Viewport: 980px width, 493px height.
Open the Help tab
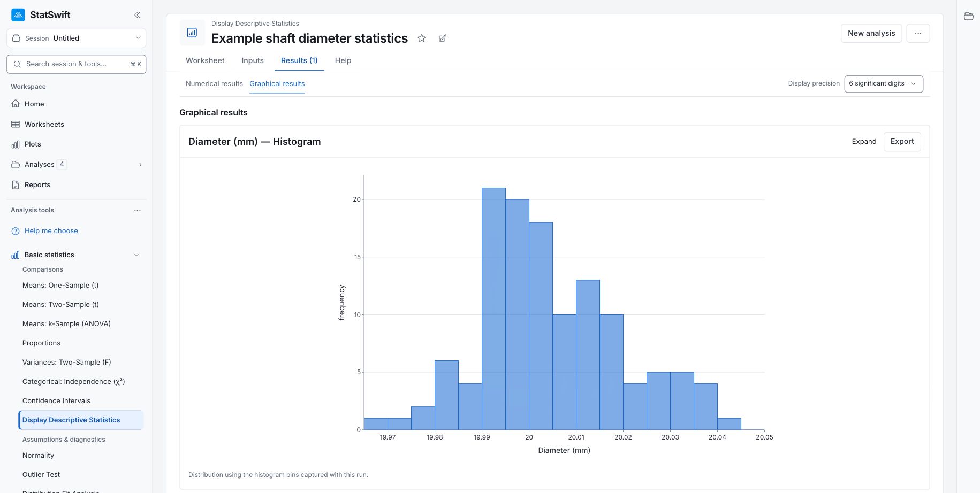click(343, 60)
